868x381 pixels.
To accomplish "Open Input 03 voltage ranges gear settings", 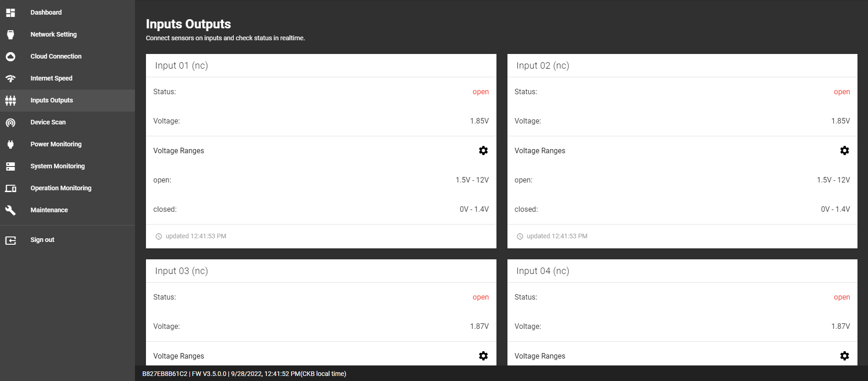I will (483, 356).
